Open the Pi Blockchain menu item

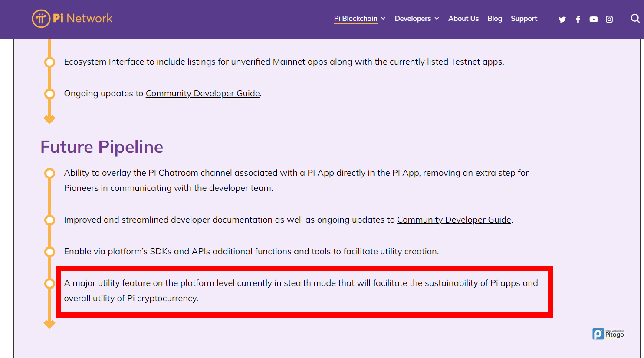coord(355,19)
